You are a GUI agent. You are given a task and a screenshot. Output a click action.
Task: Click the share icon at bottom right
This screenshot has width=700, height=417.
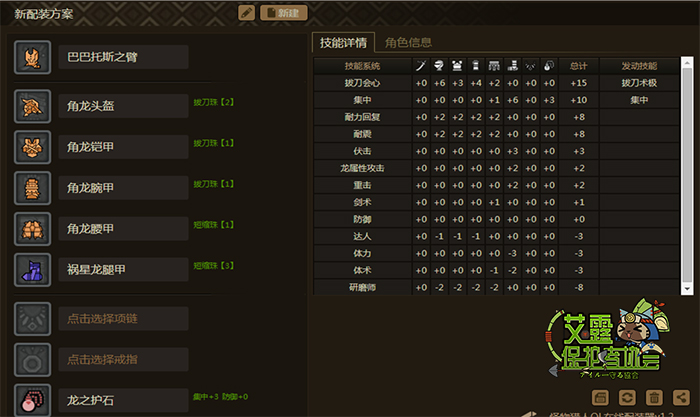pos(681,397)
